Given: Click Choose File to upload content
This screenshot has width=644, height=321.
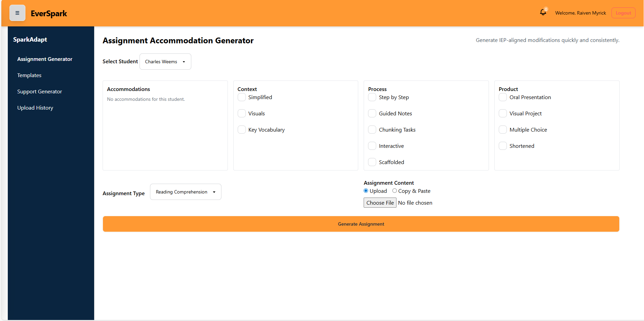Looking at the screenshot, I should [x=380, y=203].
